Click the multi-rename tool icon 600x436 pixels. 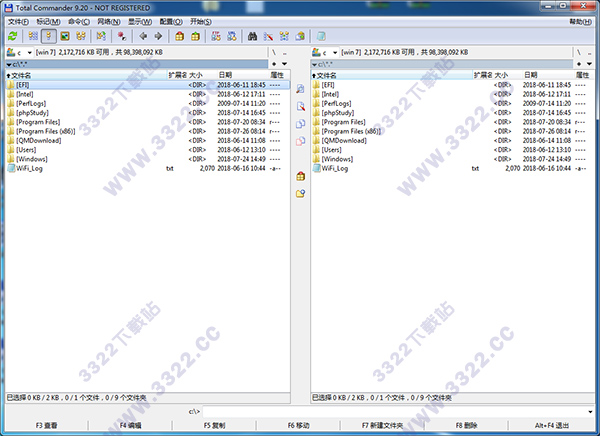pyautogui.click(x=268, y=36)
